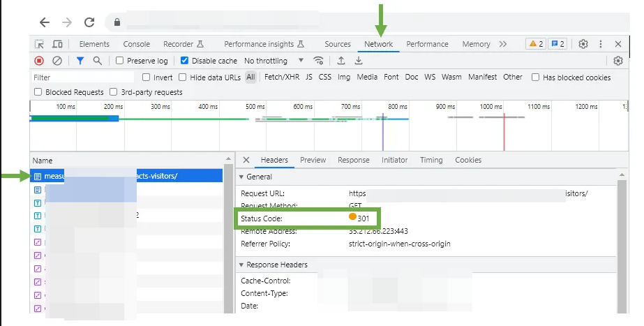Uncheck the Disable cache checkbox
The height and width of the screenshot is (326, 644).
185,61
